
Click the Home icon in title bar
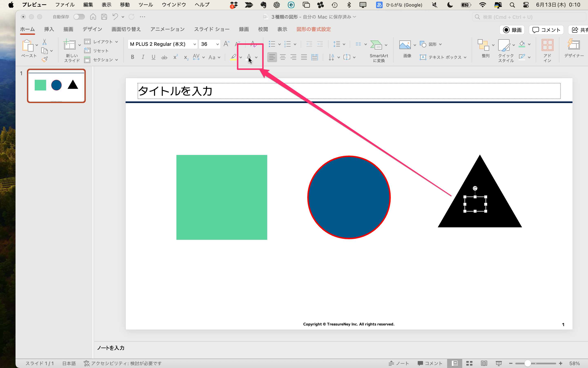(93, 17)
